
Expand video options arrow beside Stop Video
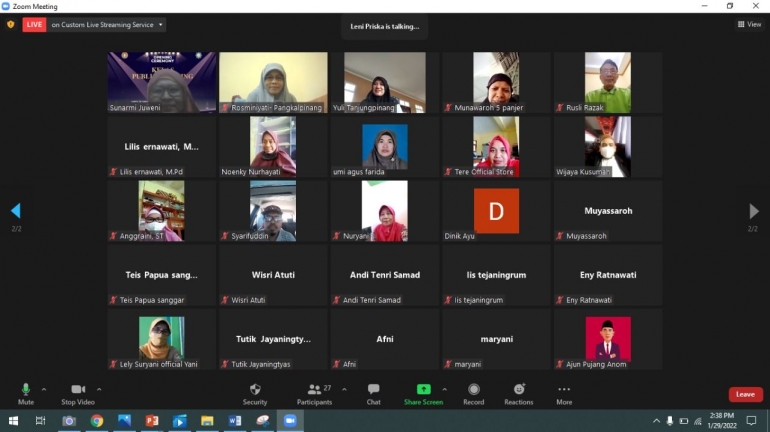pyautogui.click(x=99, y=389)
